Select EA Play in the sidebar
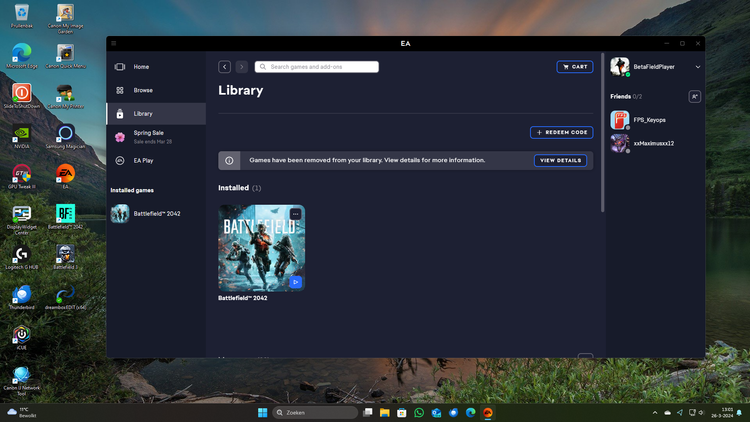 tap(143, 160)
